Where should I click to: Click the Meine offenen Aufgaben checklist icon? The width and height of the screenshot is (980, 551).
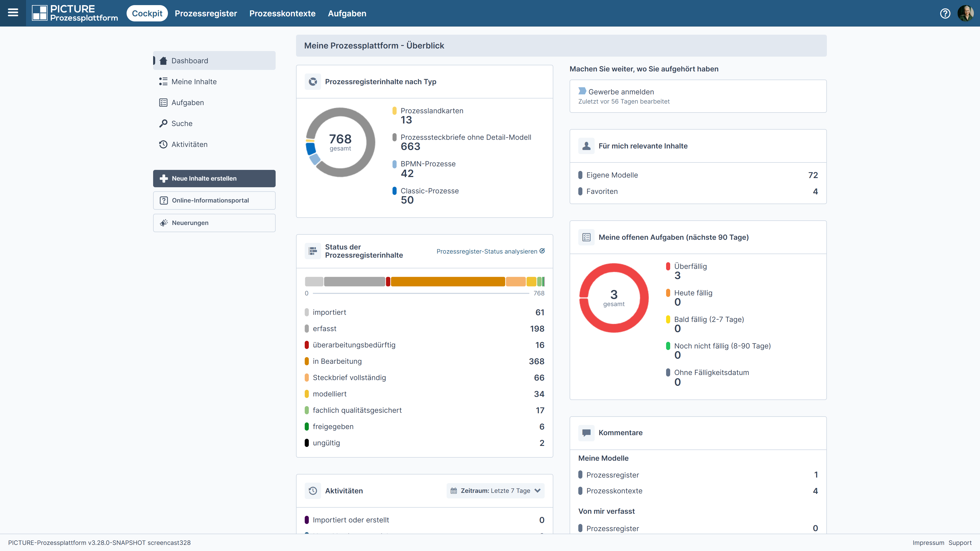586,237
